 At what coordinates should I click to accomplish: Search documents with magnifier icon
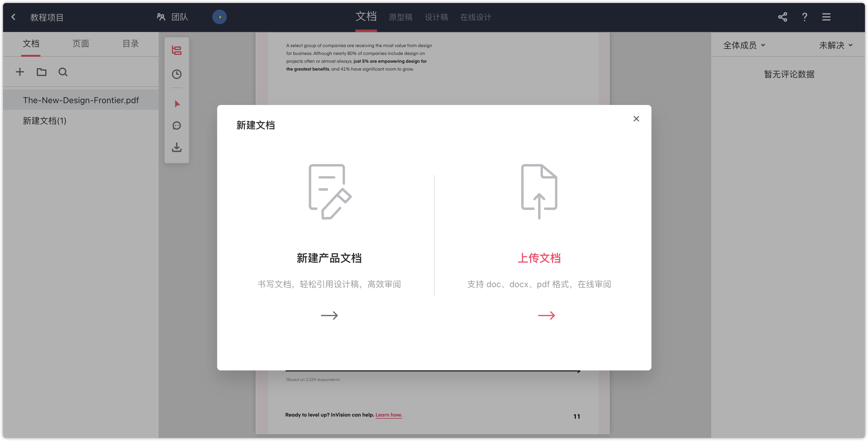pyautogui.click(x=63, y=72)
